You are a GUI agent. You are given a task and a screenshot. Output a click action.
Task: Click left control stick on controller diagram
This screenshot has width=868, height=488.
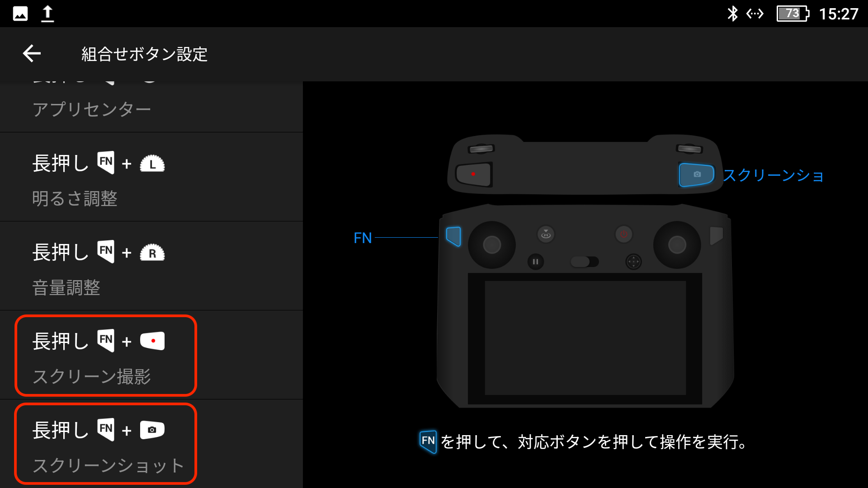click(492, 244)
